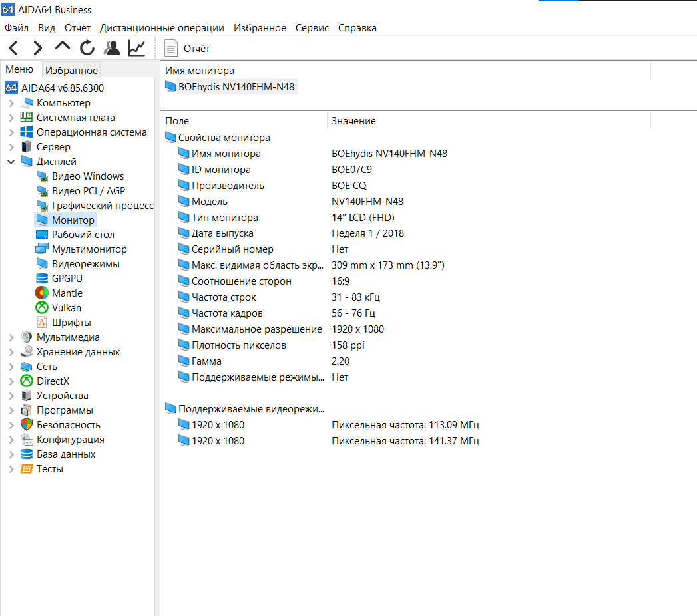Expand the Хранение данных tree node
This screenshot has width=697, height=616.
(11, 352)
